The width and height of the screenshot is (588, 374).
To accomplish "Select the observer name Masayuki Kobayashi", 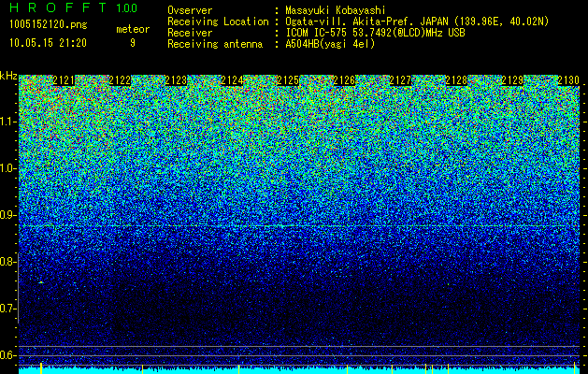I will point(336,10).
